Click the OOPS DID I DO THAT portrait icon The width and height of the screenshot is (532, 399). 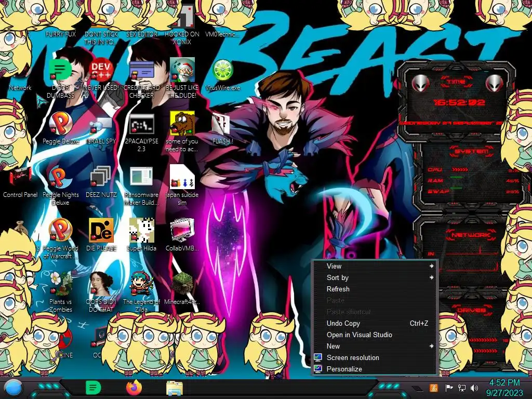(101, 284)
